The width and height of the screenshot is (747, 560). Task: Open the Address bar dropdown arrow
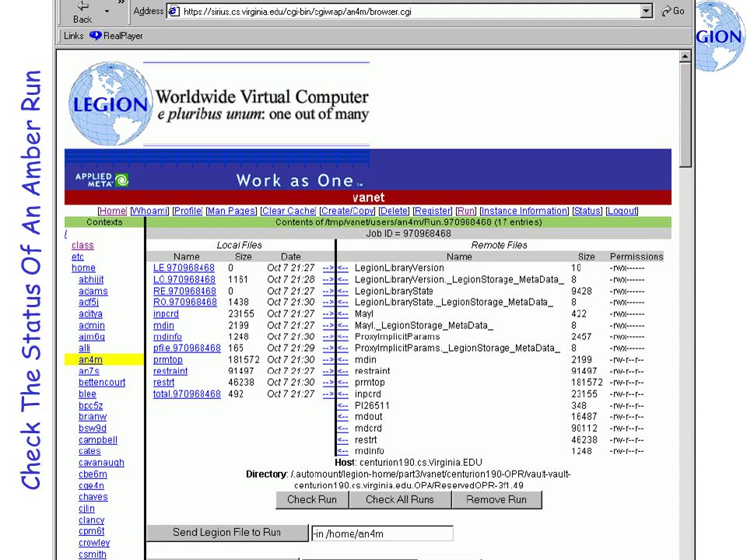pos(646,11)
